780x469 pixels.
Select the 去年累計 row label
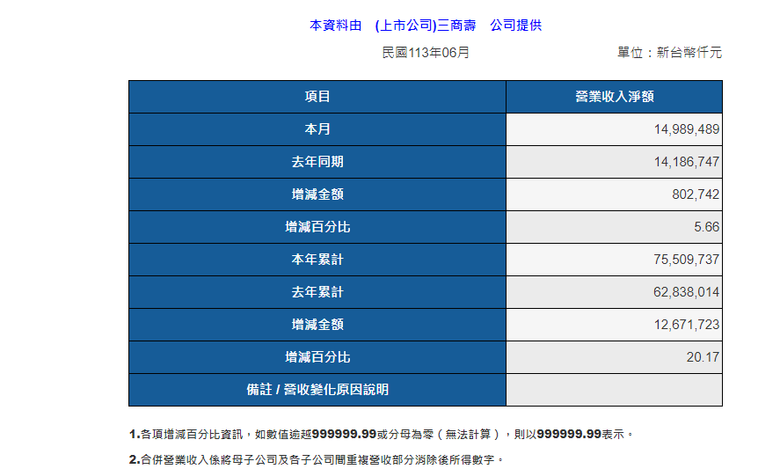(317, 292)
